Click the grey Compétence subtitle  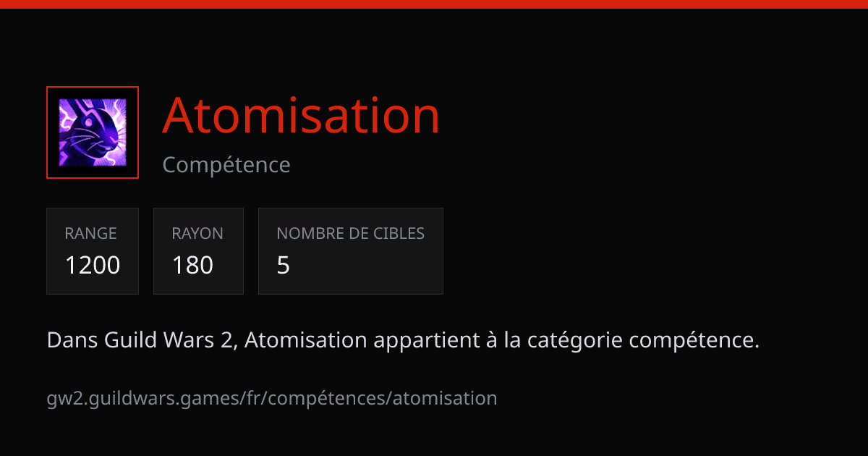[226, 165]
